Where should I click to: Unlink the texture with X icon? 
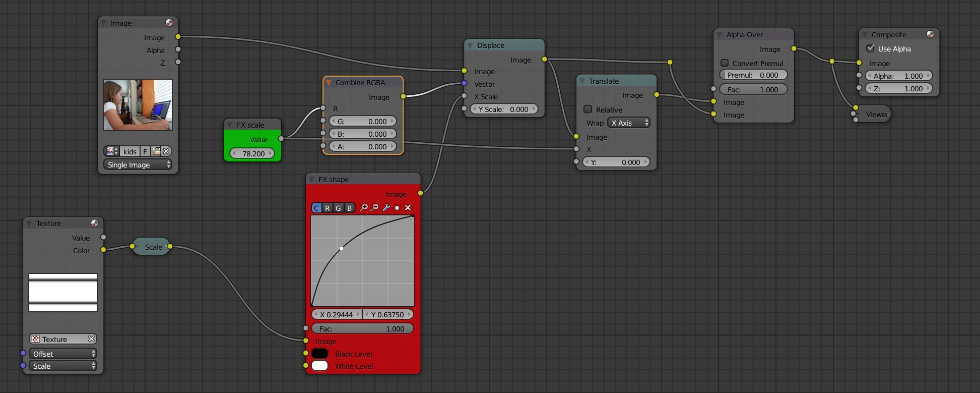click(x=91, y=339)
